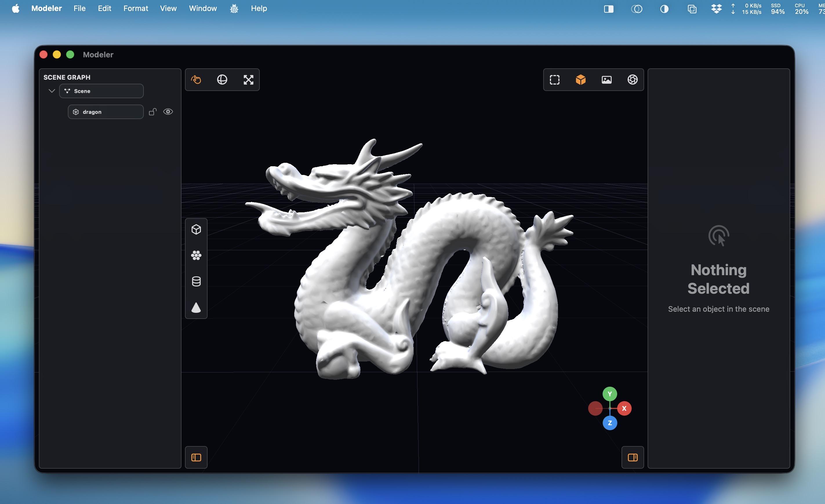Open the Modeler app menu

pos(47,8)
